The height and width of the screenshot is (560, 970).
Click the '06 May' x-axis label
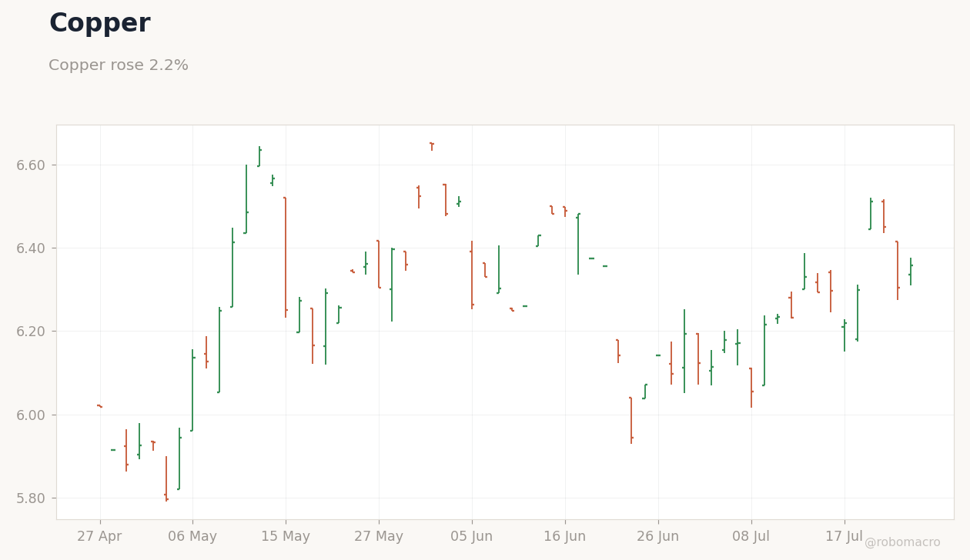click(x=192, y=536)
